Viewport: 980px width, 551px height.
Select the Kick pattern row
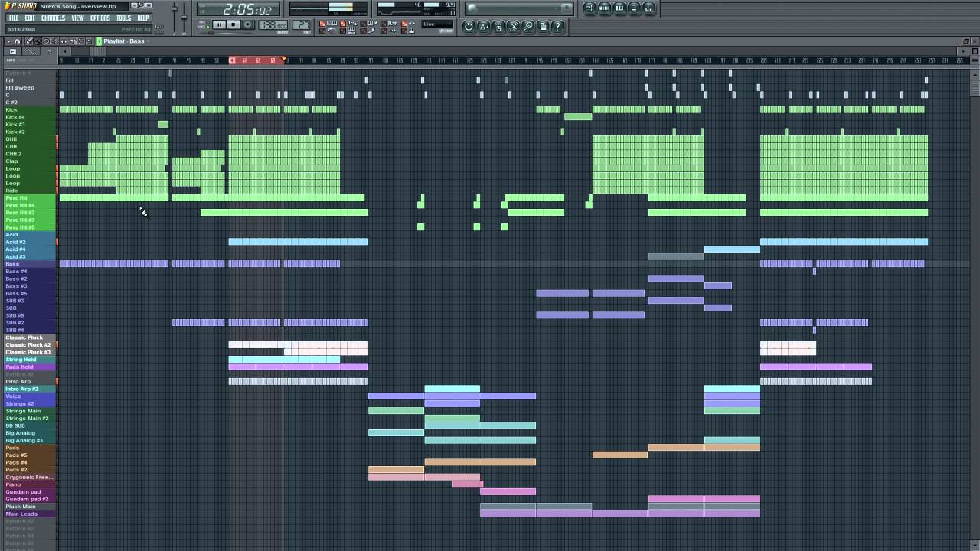pos(28,109)
